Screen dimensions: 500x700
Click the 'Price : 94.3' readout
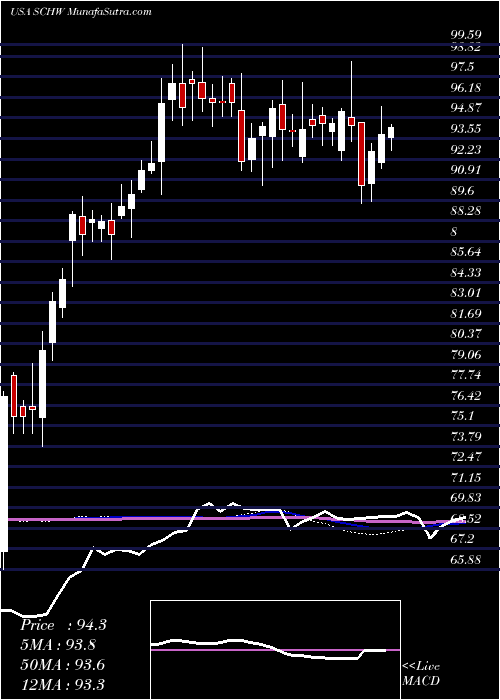coord(63,625)
